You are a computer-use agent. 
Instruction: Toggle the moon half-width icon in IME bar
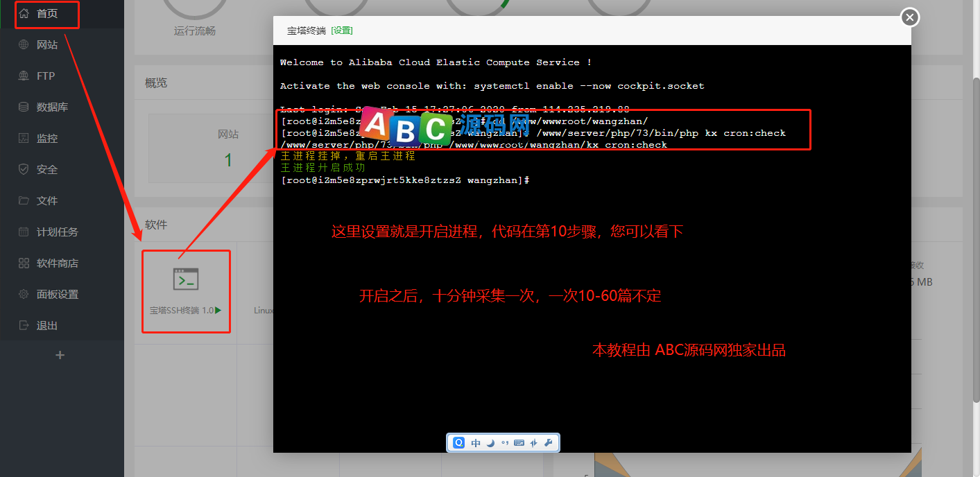click(490, 442)
